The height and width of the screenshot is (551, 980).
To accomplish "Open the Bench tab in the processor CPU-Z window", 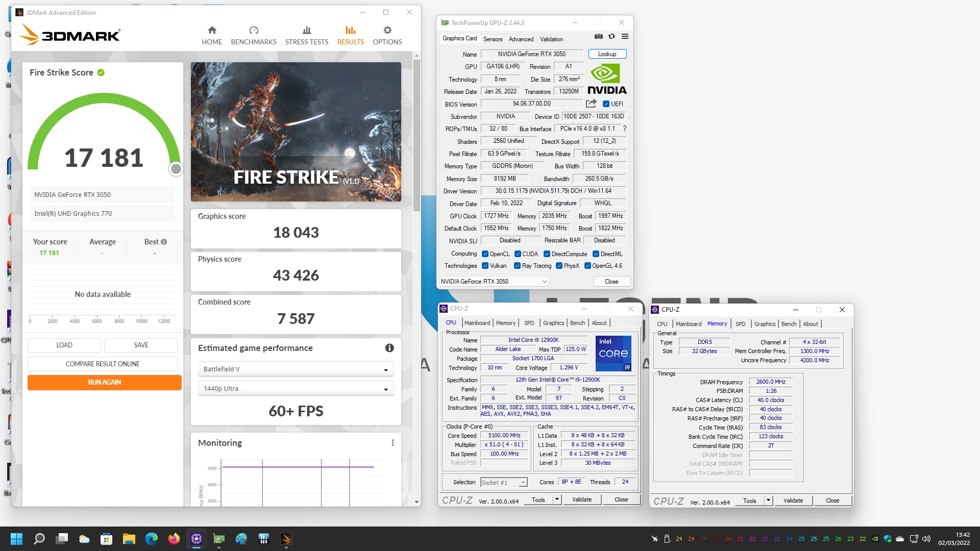I will [577, 323].
